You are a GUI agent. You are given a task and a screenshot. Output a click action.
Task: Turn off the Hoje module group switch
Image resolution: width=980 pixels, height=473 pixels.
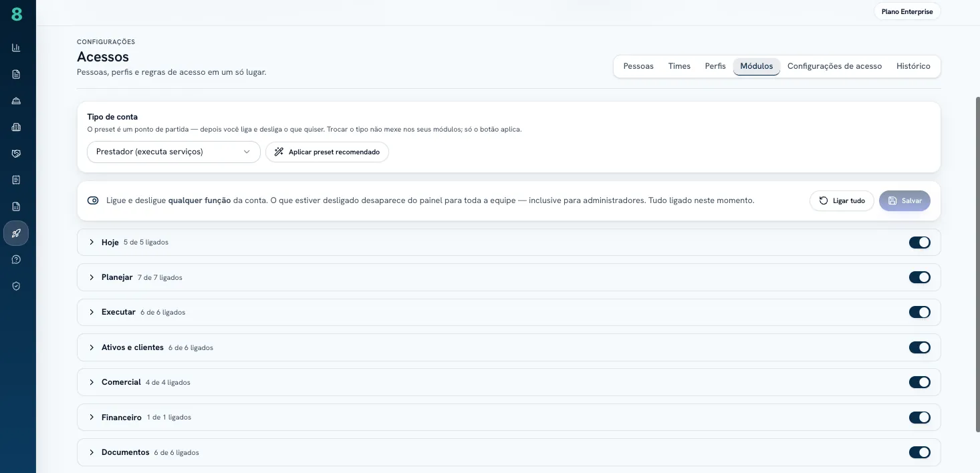[x=919, y=243]
